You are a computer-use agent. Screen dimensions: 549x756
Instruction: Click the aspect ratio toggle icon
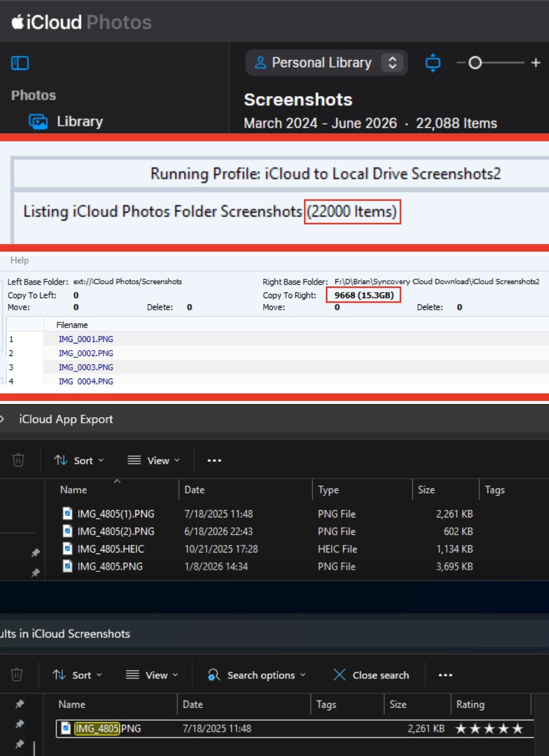point(433,63)
